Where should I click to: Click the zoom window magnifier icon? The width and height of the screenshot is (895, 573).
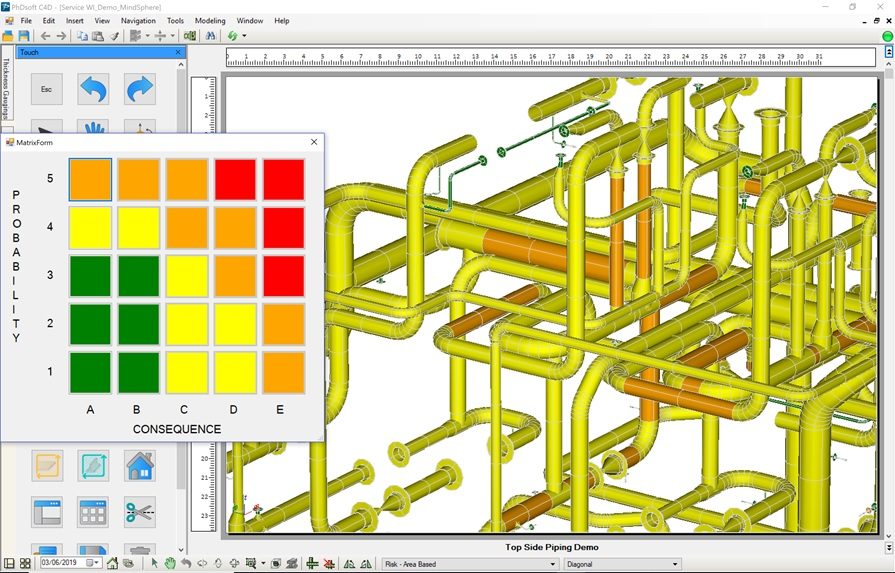251,563
